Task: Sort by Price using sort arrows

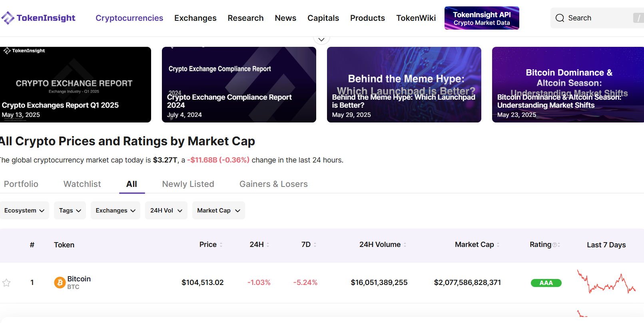Action: pos(221,245)
